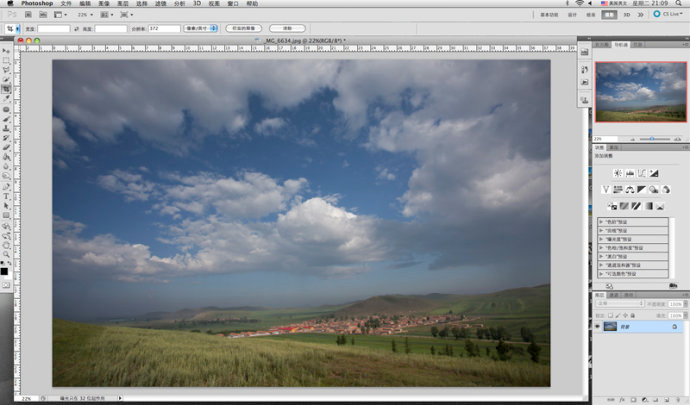Toggle lock image pixels in Layers panel
This screenshot has height=405, width=690.
[x=618, y=316]
